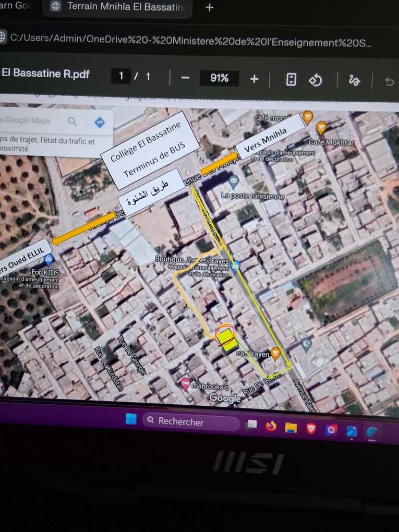
Task: Click the El Bassatine R.pdf file title
Action: click(x=45, y=74)
